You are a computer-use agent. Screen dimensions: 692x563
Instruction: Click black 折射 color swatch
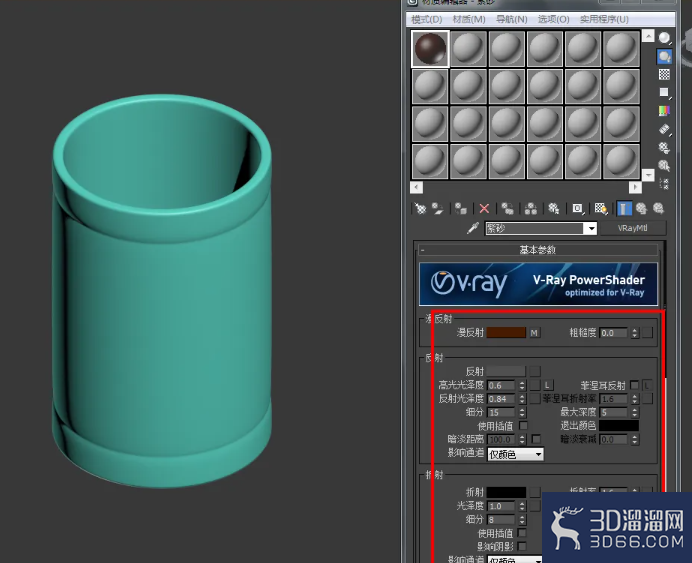tap(506, 492)
